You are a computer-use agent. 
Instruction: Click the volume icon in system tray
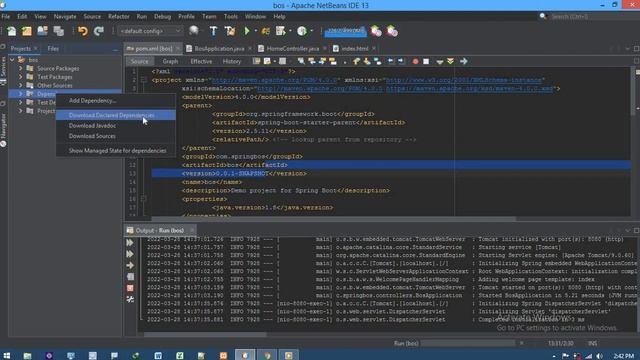[x=599, y=356]
